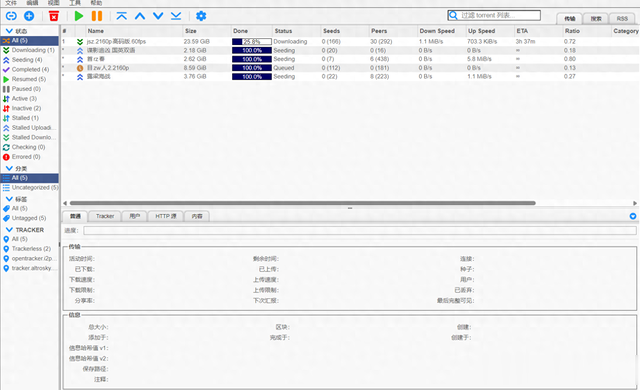Image resolution: width=640 pixels, height=390 pixels.
Task: Sort by the ETA column header
Action: (x=538, y=31)
